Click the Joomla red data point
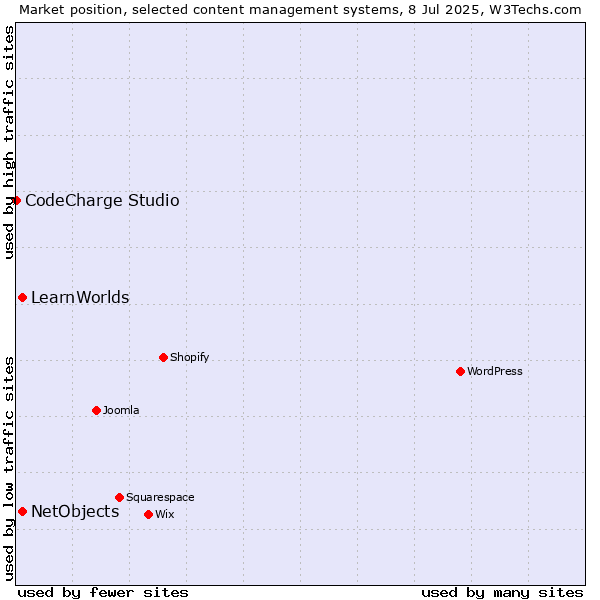600x600 pixels. pos(96,411)
